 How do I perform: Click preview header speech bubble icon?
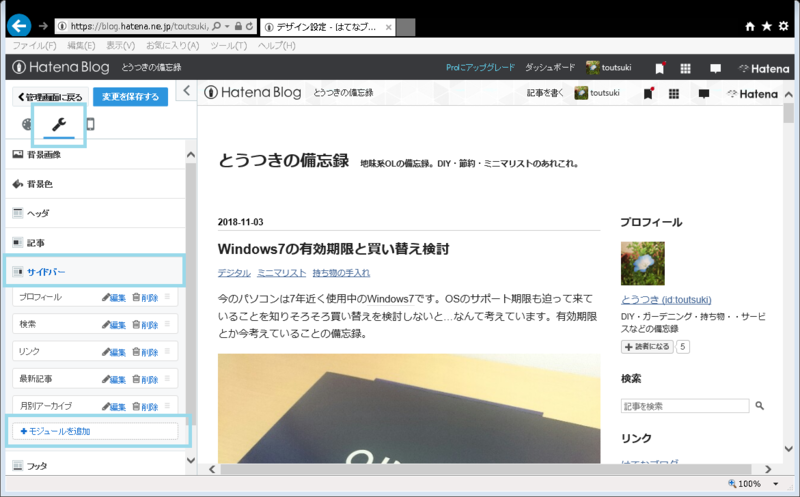(704, 93)
